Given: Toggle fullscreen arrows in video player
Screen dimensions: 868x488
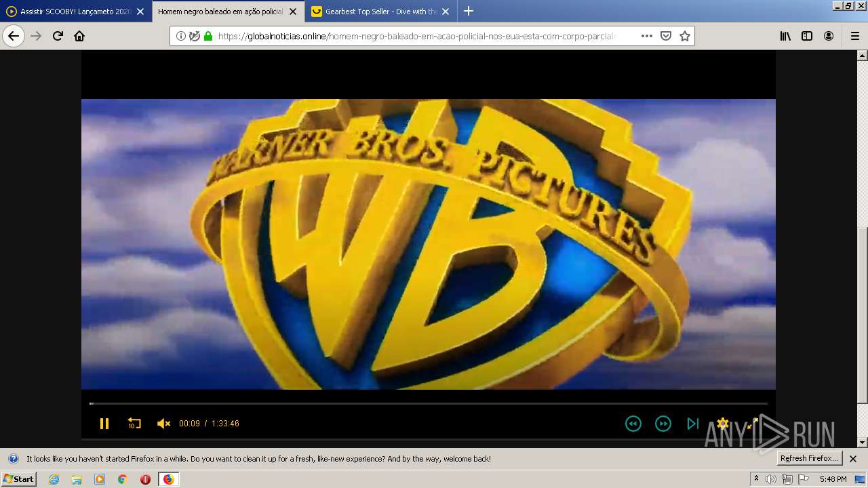Looking at the screenshot, I should 752,424.
